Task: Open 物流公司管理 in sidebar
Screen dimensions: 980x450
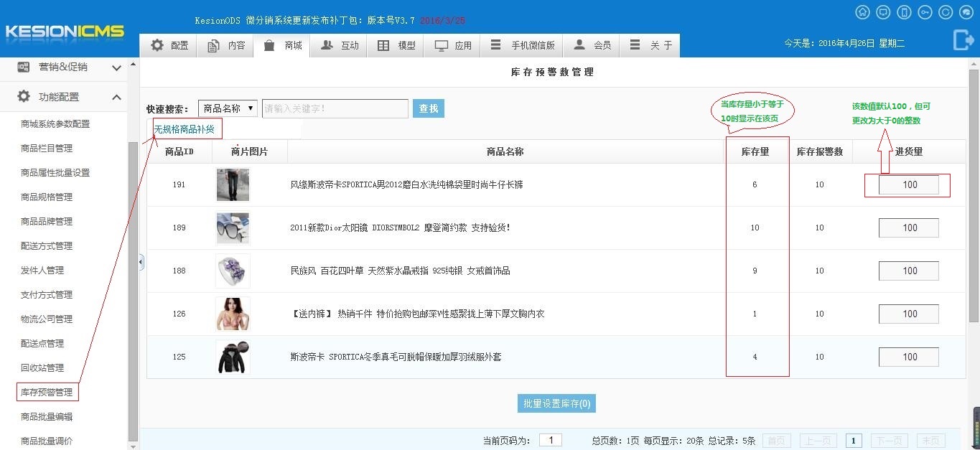Action: tap(47, 319)
